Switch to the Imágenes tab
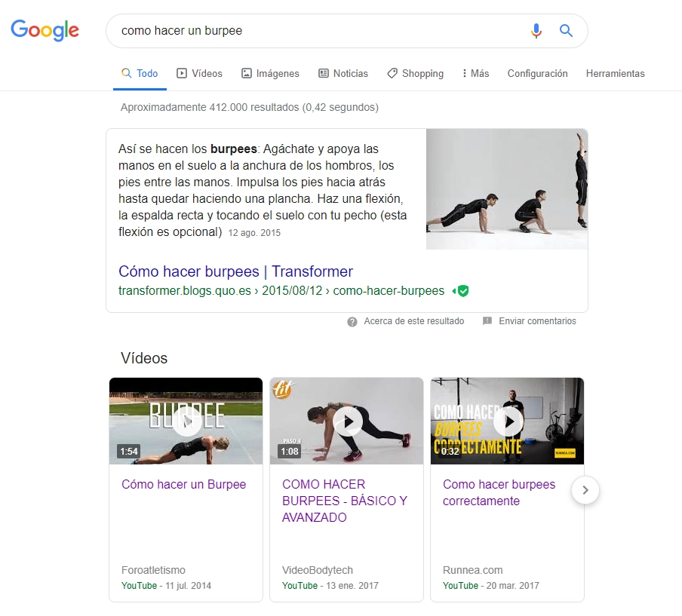682x616 pixels. click(x=271, y=73)
